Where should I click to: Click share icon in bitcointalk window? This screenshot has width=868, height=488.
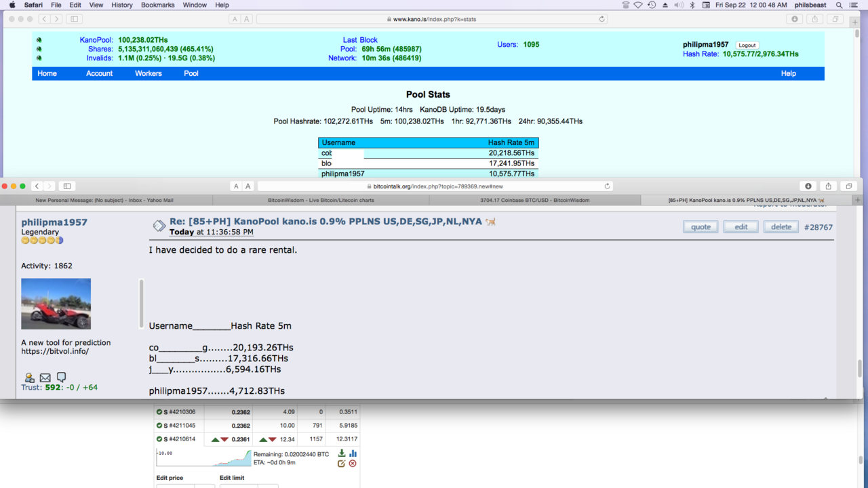pos(829,186)
